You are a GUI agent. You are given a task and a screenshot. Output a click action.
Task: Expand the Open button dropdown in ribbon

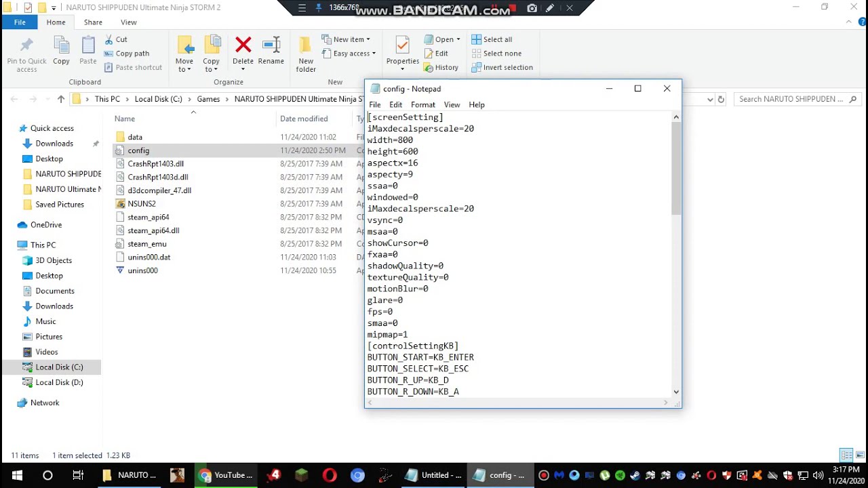[458, 39]
